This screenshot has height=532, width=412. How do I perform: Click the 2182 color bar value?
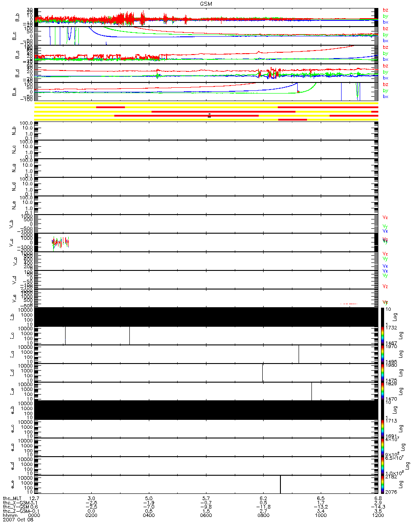point(391,477)
